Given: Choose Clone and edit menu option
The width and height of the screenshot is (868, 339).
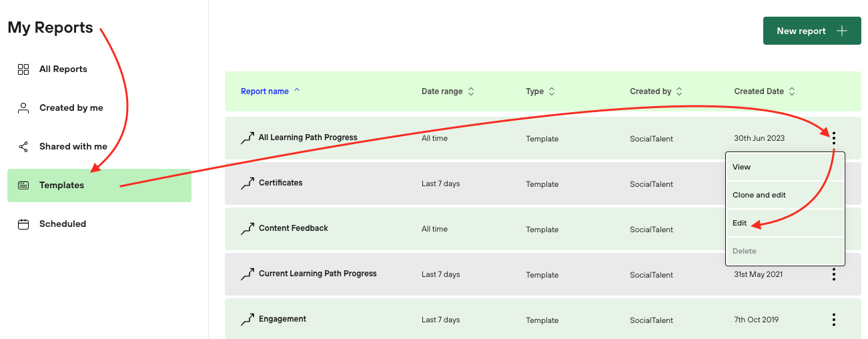Looking at the screenshot, I should (759, 195).
